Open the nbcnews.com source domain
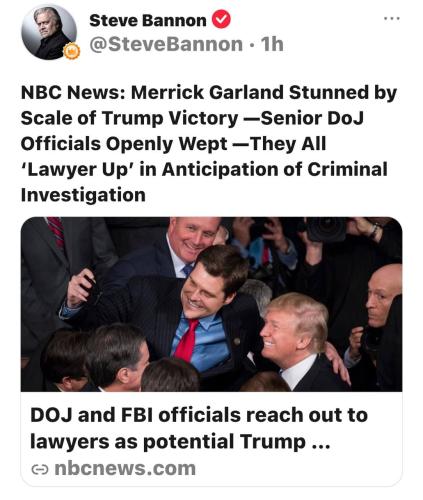Screen dimensions: 423x500 (125, 468)
